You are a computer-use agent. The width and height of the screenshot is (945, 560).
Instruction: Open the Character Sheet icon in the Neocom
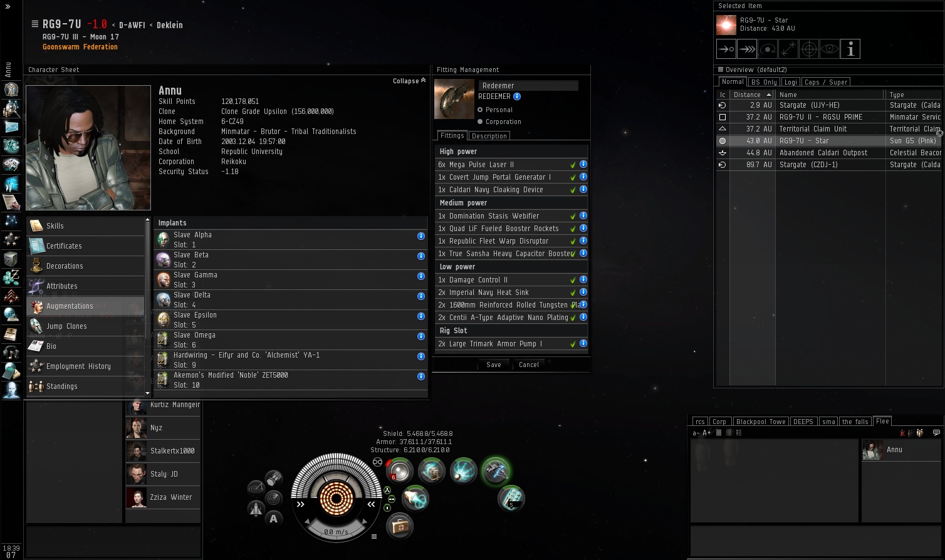(x=11, y=90)
